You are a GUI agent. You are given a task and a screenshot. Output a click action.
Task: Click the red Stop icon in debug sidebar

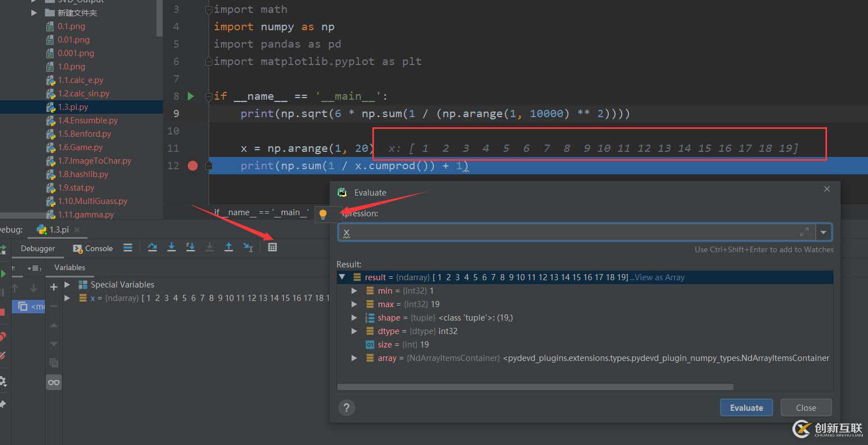[x=2, y=312]
